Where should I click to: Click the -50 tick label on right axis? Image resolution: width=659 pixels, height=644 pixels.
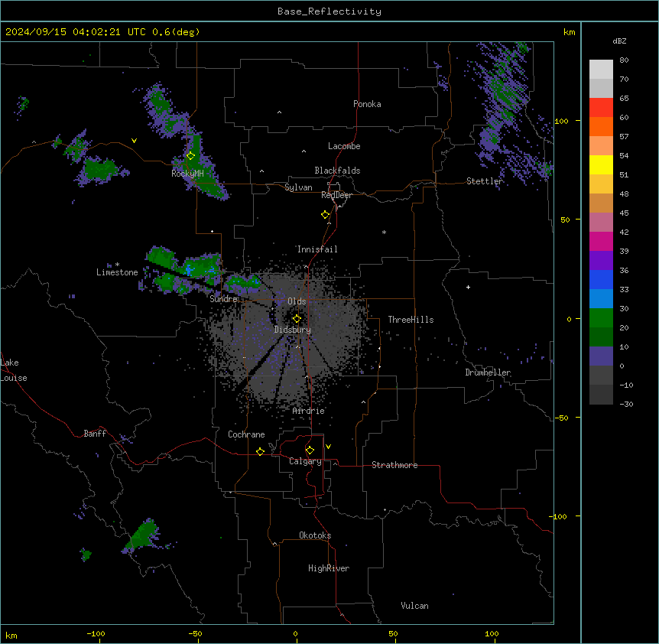561,418
